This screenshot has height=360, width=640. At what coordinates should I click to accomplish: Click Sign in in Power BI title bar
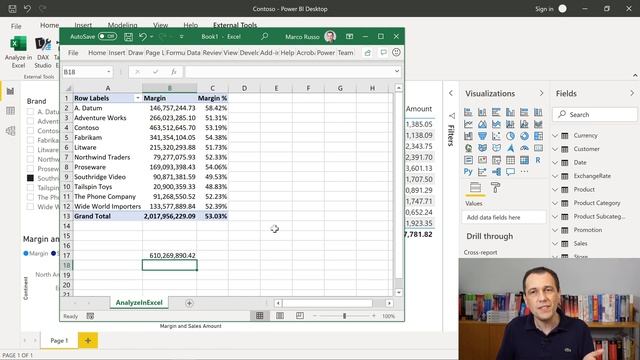[x=544, y=9]
